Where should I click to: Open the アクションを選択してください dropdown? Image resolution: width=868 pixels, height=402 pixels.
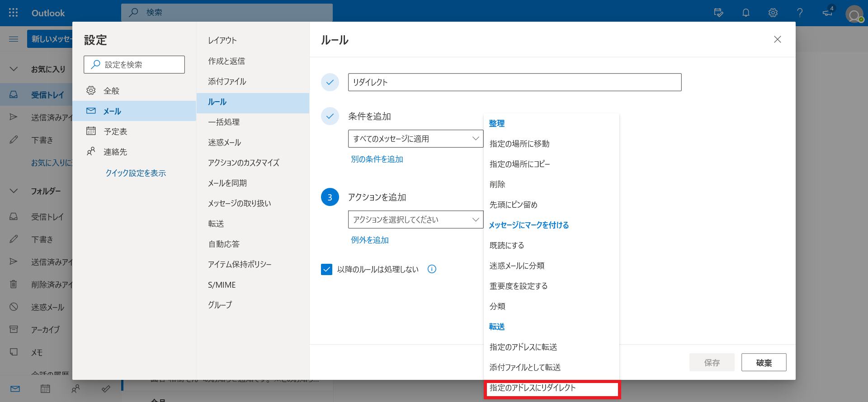point(415,220)
